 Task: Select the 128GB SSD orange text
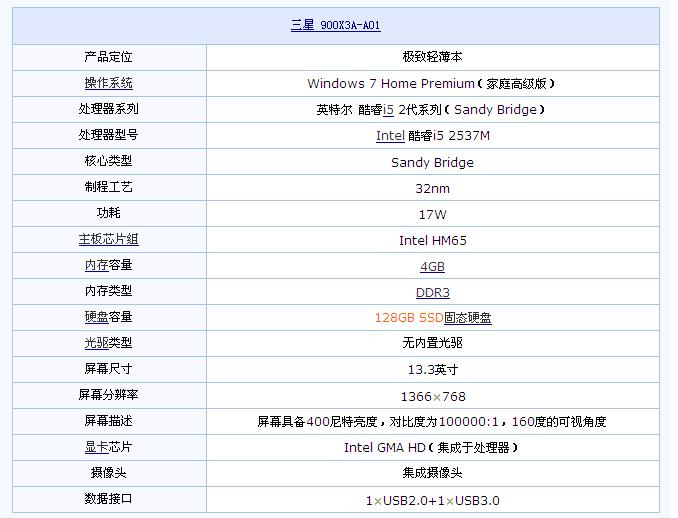click(x=409, y=318)
